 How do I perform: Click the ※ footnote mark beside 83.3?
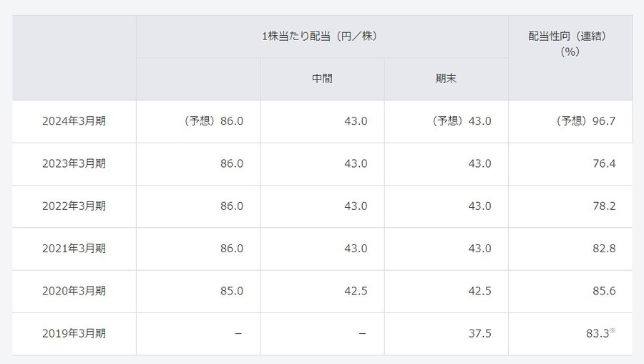(613, 330)
